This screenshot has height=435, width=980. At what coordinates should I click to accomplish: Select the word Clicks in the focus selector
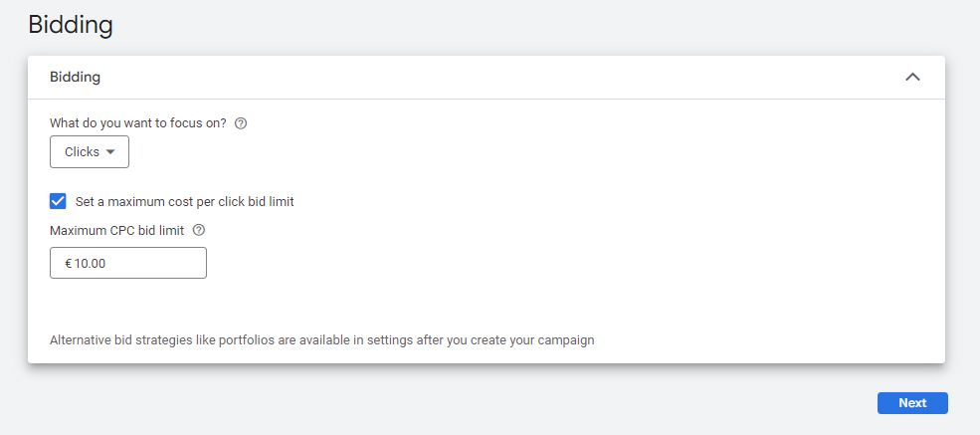[82, 152]
